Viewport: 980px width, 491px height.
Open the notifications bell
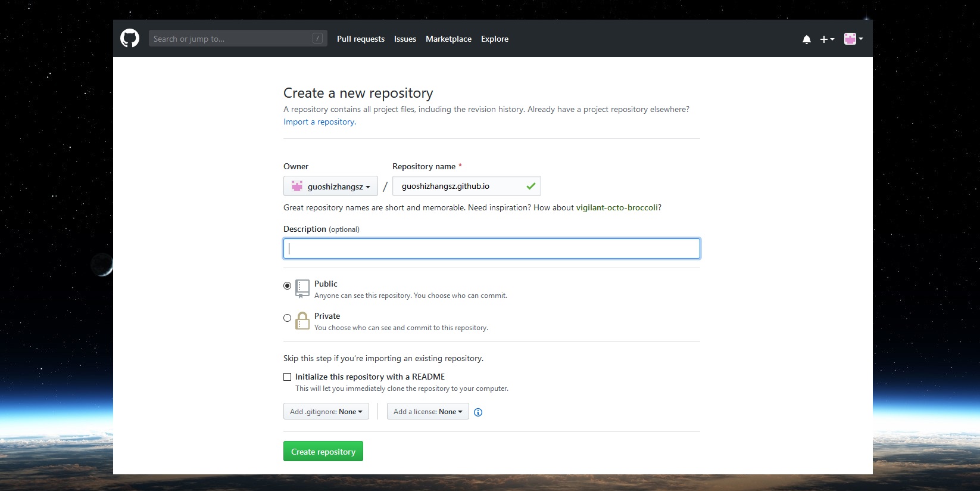(806, 39)
